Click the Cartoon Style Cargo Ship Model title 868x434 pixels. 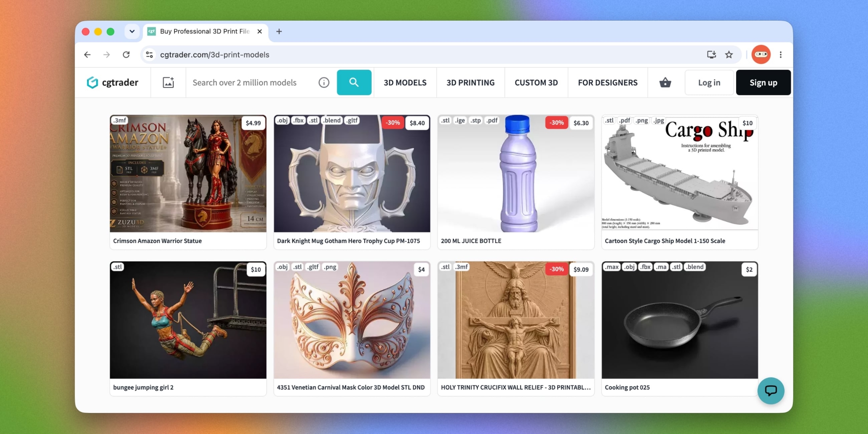pos(665,241)
